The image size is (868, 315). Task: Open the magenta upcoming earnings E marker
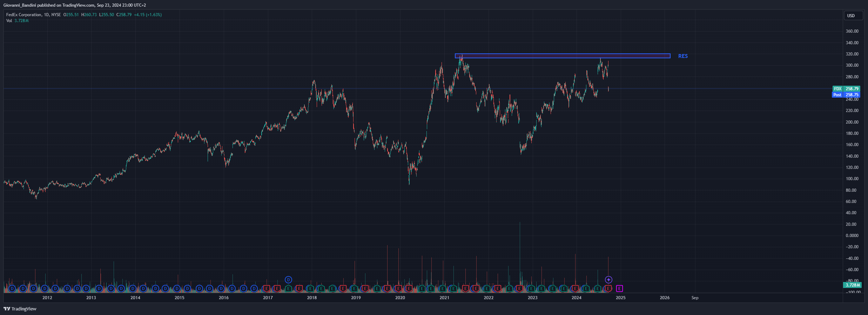point(620,289)
